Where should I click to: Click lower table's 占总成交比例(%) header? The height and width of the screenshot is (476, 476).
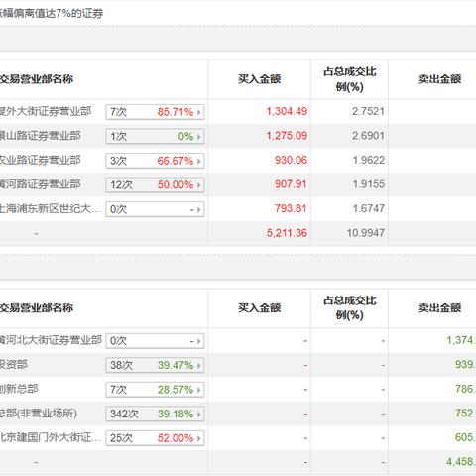pyautogui.click(x=350, y=308)
